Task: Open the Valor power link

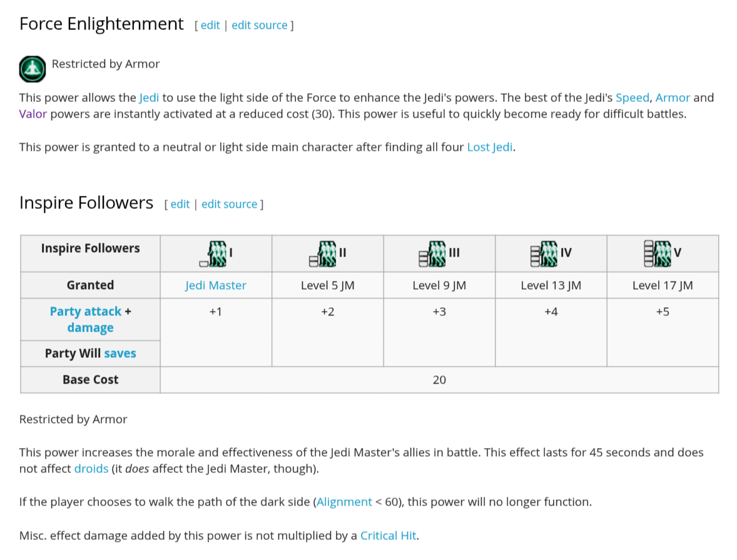Action: pos(33,115)
